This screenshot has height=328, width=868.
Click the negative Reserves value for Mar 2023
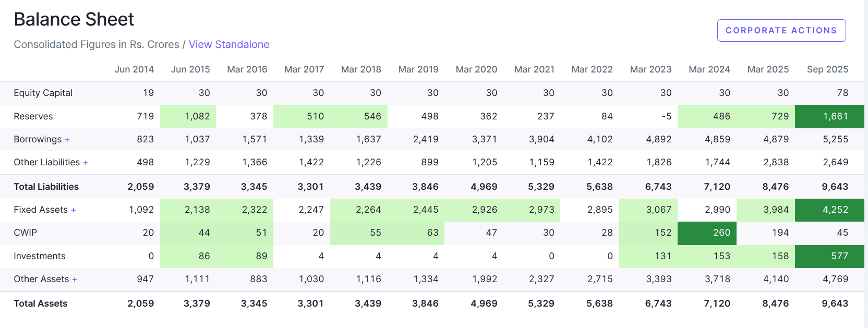[666, 116]
